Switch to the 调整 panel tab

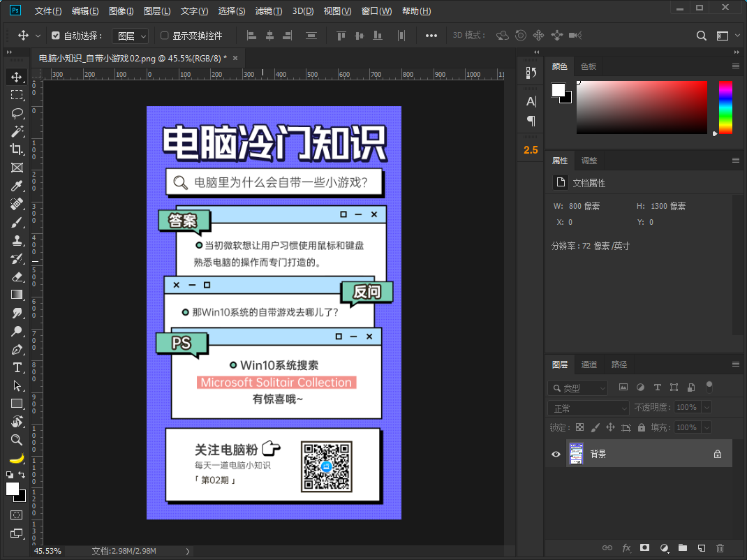589,161
